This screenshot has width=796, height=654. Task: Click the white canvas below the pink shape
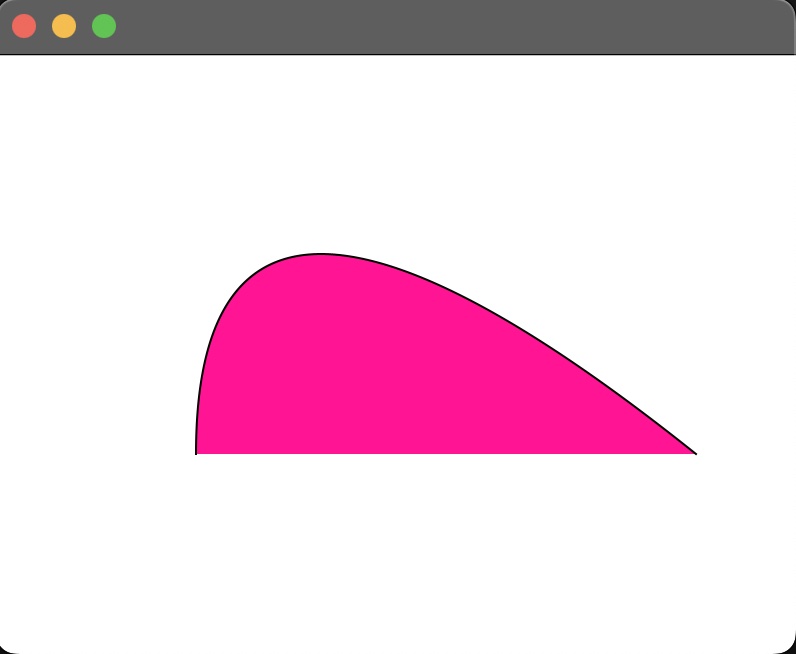coord(400,550)
